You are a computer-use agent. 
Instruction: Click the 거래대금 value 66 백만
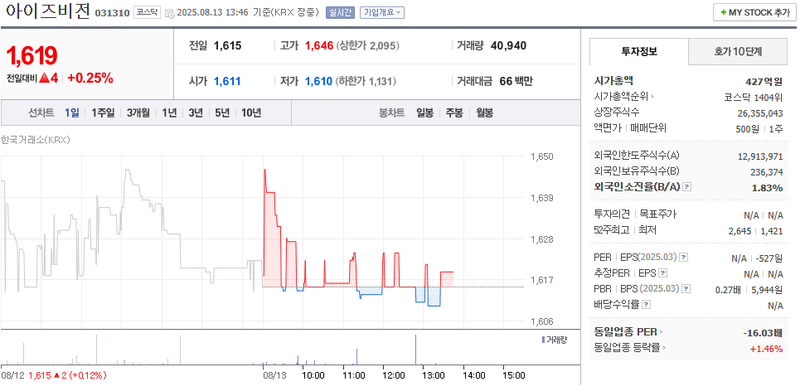(516, 81)
